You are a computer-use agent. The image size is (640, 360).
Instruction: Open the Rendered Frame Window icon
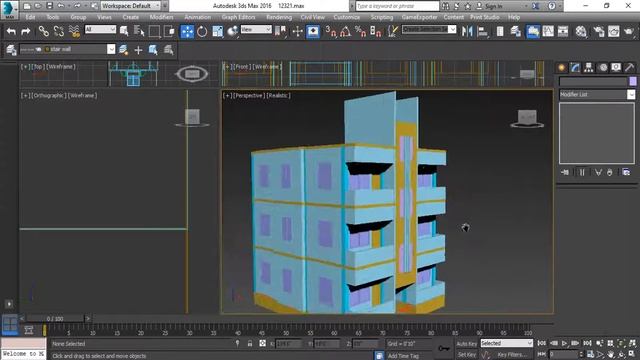pos(614,31)
